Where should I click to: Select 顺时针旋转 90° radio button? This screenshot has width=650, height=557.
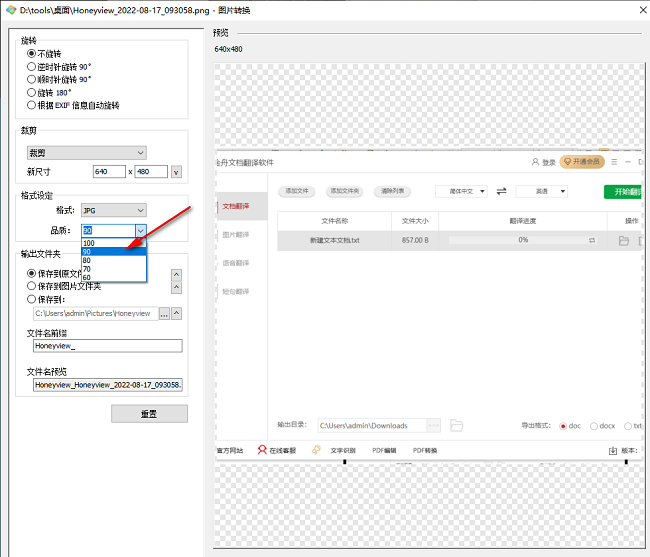tap(59, 79)
